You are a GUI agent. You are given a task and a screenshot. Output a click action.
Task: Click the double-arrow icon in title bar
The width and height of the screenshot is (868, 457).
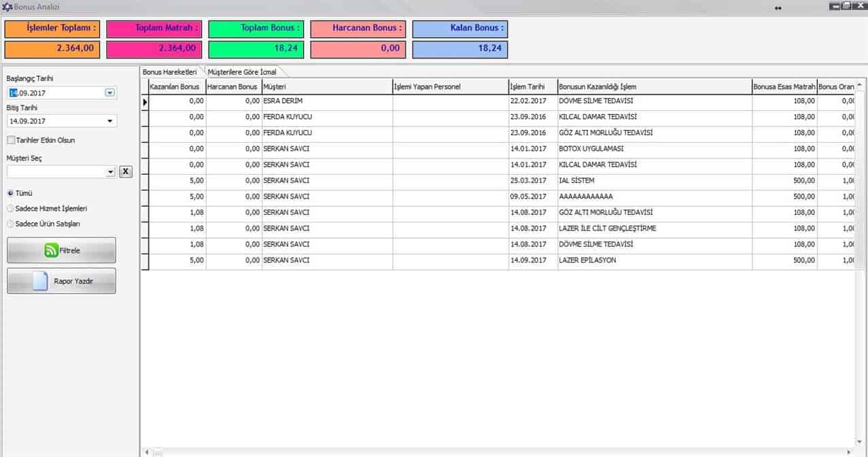pos(778,7)
